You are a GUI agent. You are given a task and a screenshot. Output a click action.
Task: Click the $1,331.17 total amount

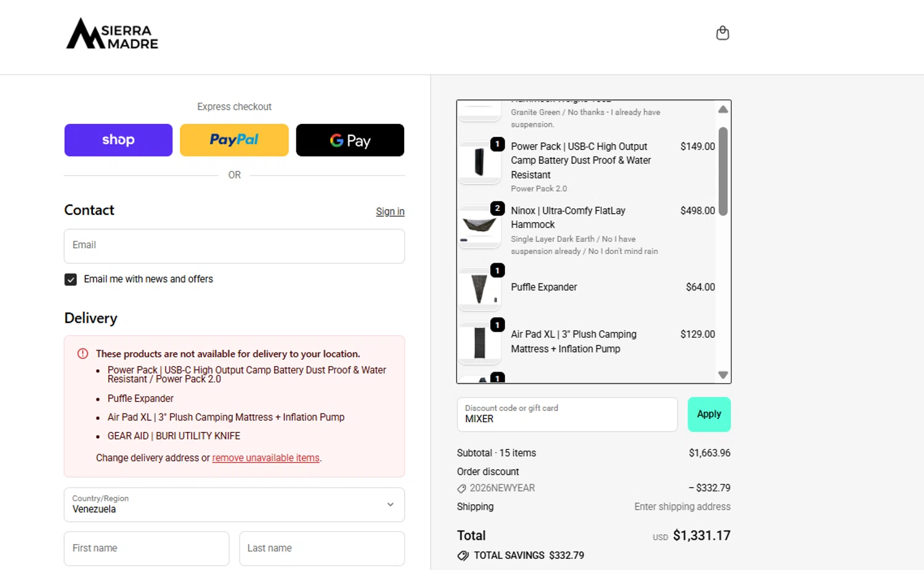pyautogui.click(x=702, y=535)
